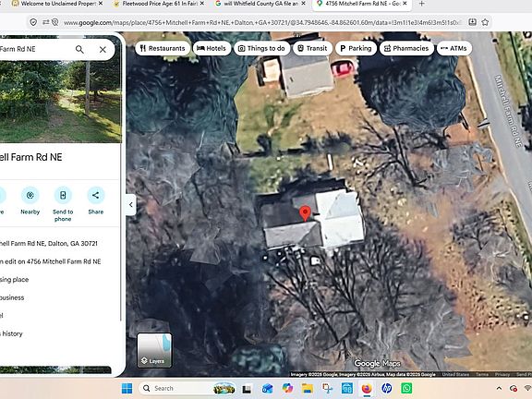Click the URL address bar
This screenshot has width=532, height=399.
[x=261, y=23]
